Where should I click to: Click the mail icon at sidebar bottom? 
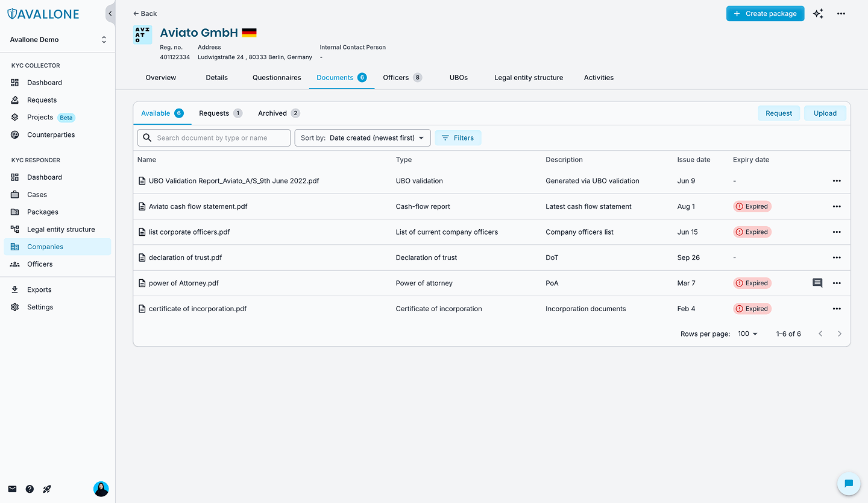coord(12,489)
